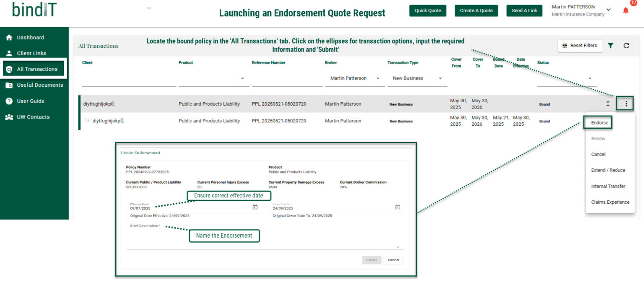The height and width of the screenshot is (285, 644).
Task: Open Dashboard from the sidebar
Action: [x=30, y=37]
